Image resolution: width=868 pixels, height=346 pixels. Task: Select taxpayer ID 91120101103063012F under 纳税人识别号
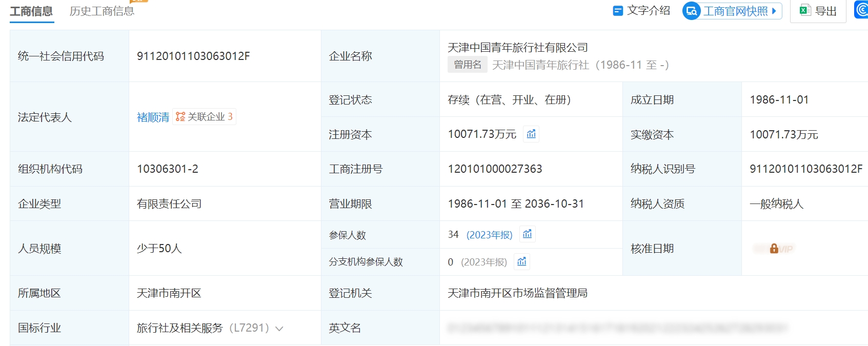click(x=806, y=169)
